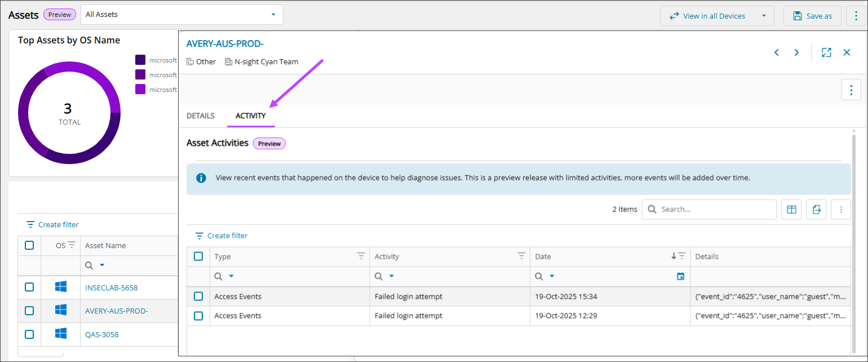Switch to the DETAILS tab

pyautogui.click(x=201, y=116)
